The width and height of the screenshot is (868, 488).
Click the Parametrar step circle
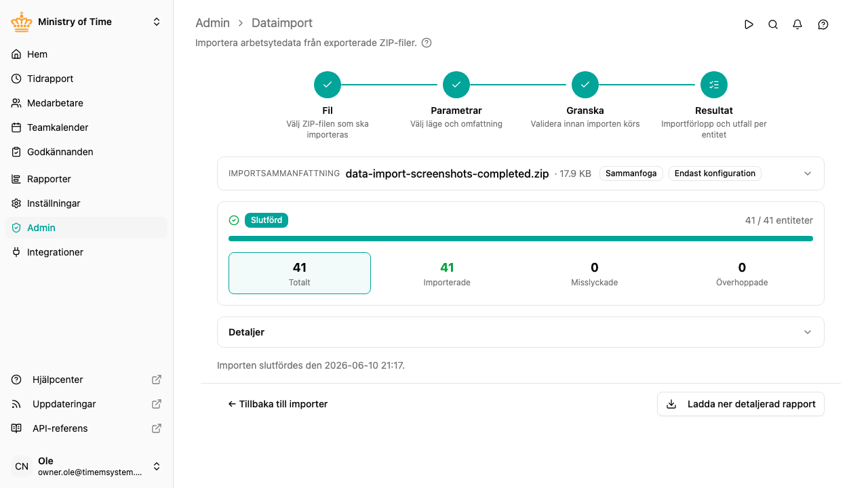point(456,85)
